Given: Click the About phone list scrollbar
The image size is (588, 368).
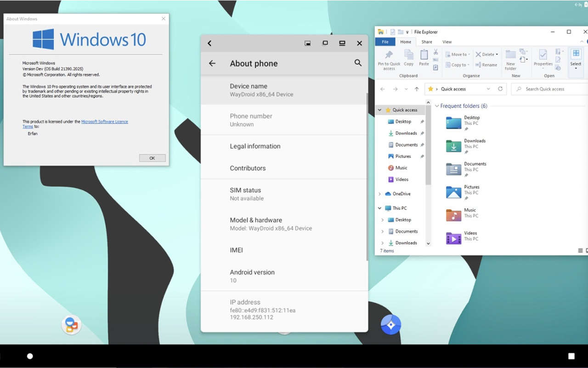Looking at the screenshot, I should tap(367, 177).
